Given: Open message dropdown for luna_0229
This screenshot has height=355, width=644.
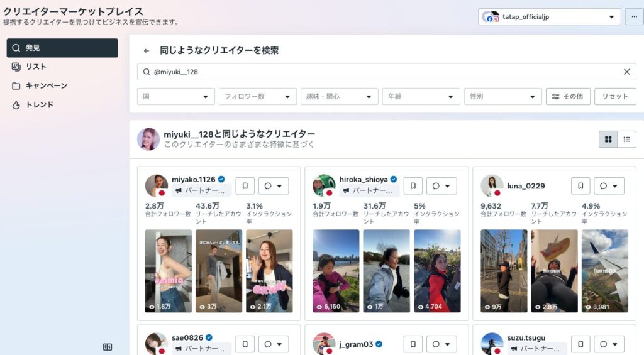Looking at the screenshot, I should pyautogui.click(x=609, y=186).
